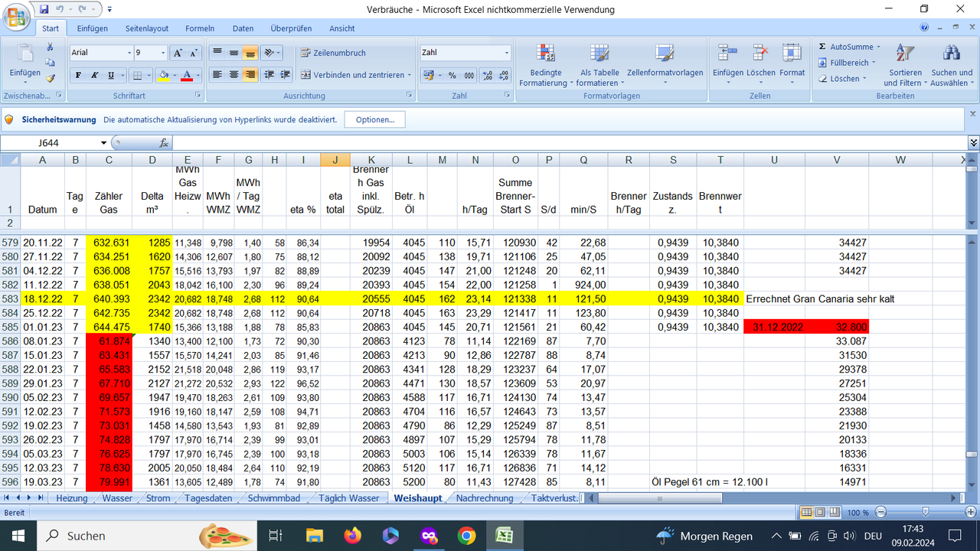Open the fill color dropdown arrow
This screenshot has width=980, height=551.
(174, 75)
